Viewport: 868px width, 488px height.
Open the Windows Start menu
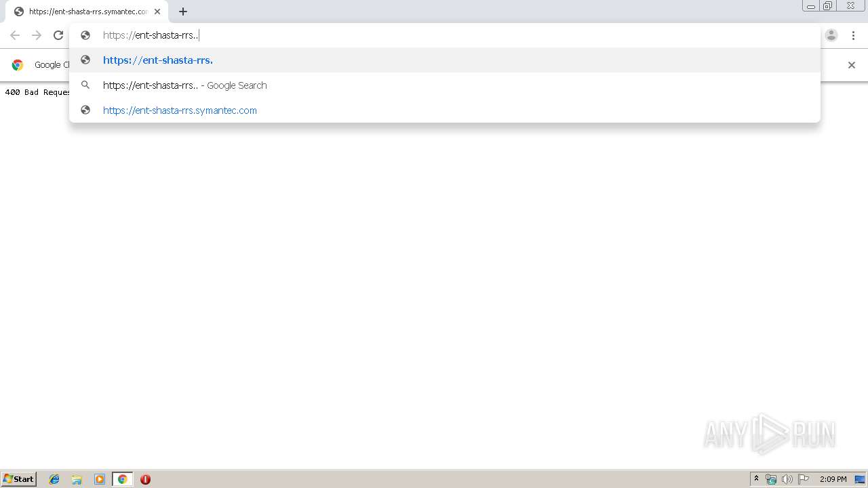click(18, 479)
